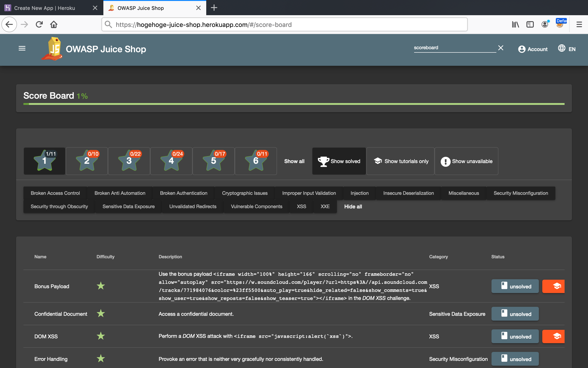Toggle difficulty 5 star filter
Image resolution: width=588 pixels, height=368 pixels.
(214, 161)
